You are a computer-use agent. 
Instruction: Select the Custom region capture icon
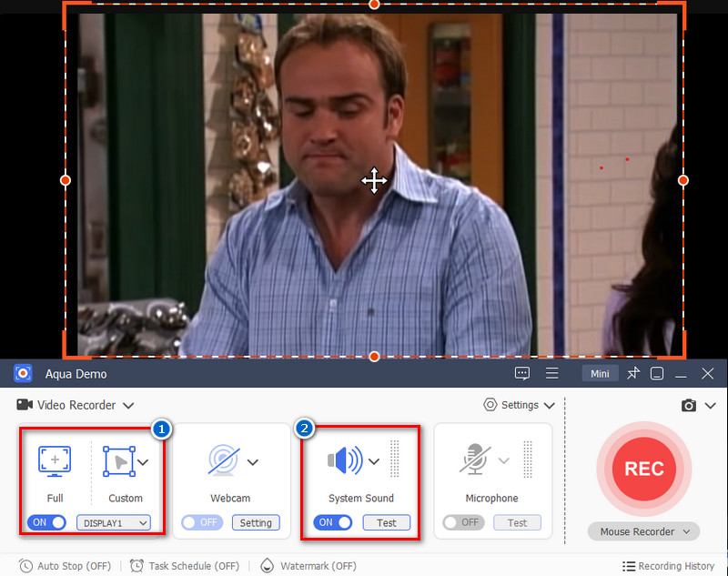[x=118, y=461]
